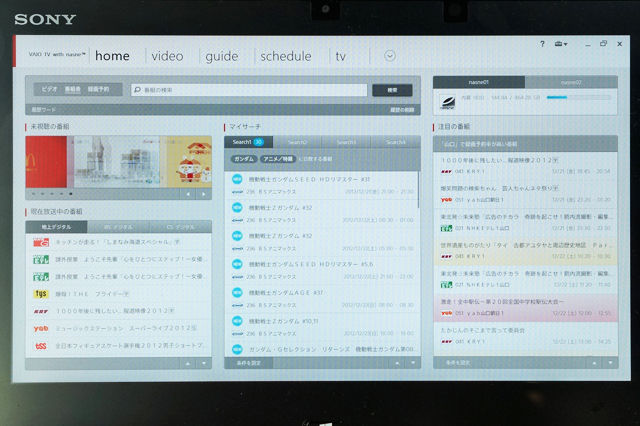Go to the tv tab
Image resolution: width=640 pixels, height=426 pixels.
coord(340,56)
